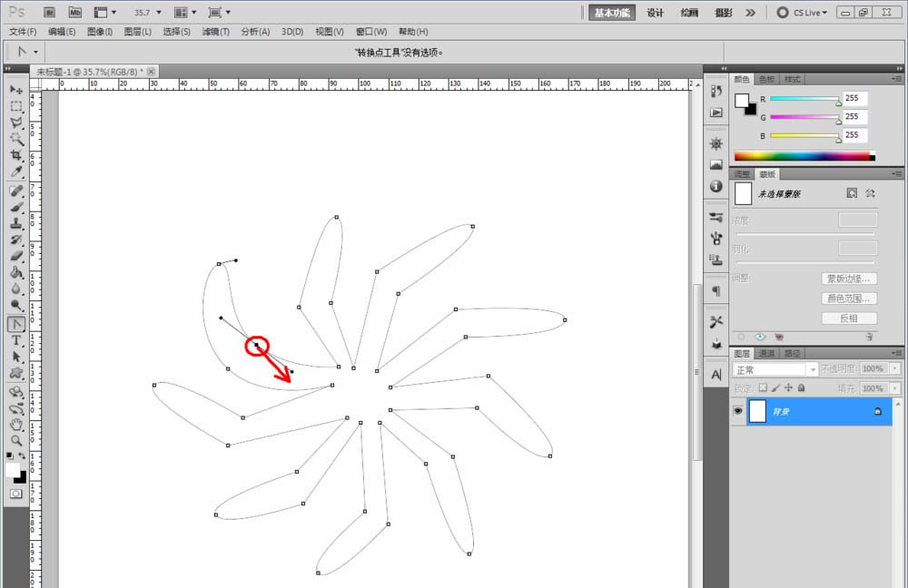Select the Eyedropper tool

point(16,171)
